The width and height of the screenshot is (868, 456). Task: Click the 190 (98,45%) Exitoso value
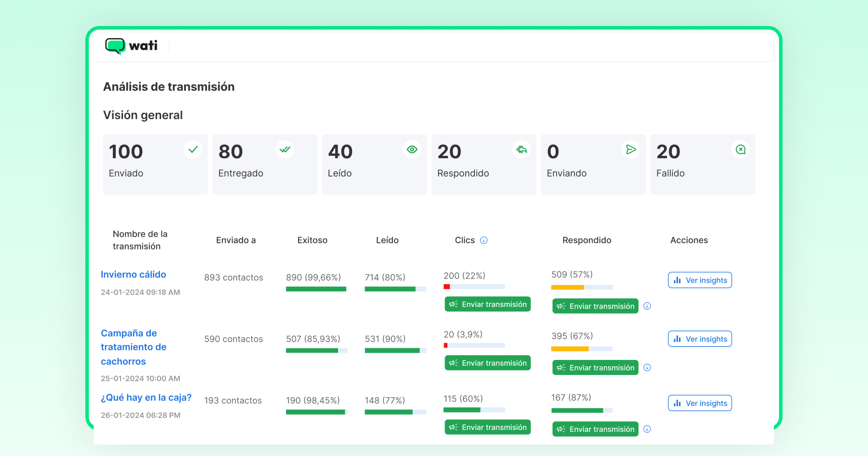(x=313, y=401)
